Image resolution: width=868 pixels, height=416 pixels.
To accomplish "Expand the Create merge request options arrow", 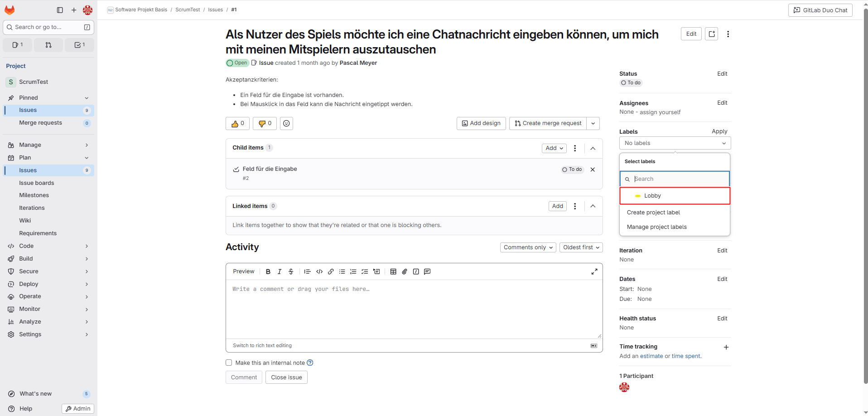I will (x=593, y=123).
